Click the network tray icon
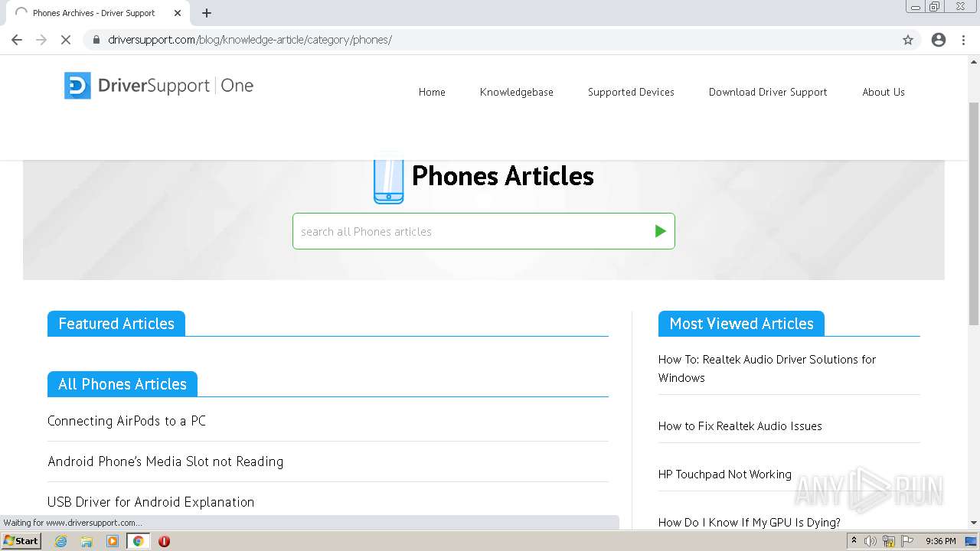 coord(889,541)
